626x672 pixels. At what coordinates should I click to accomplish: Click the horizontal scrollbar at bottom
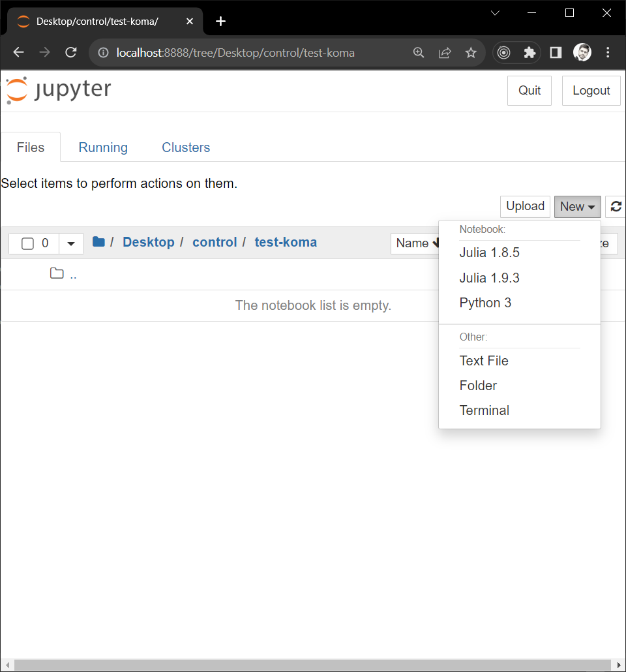click(x=313, y=665)
